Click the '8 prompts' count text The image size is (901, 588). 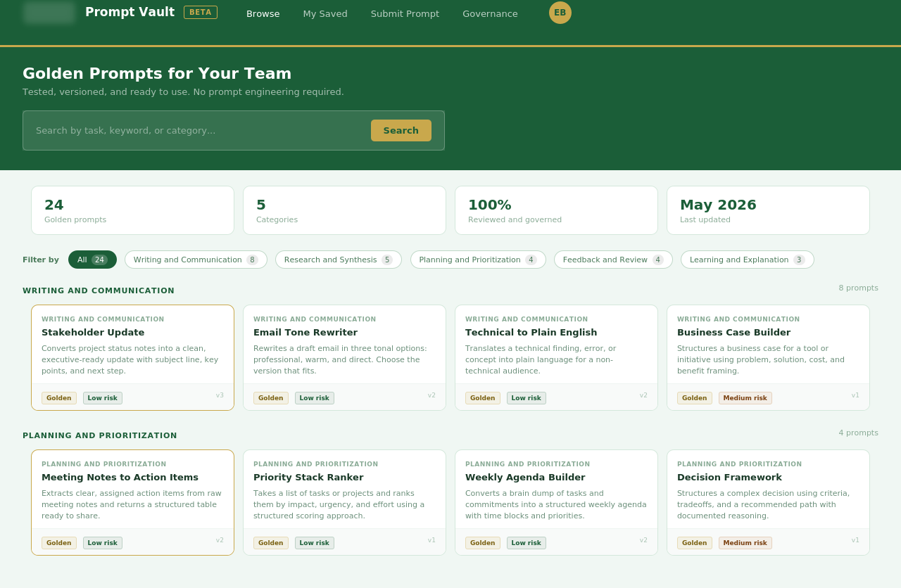click(x=858, y=288)
